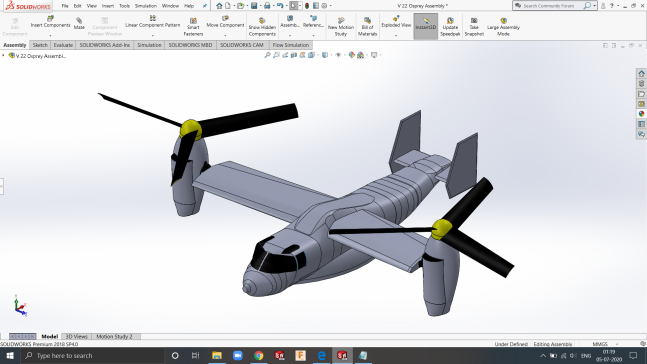Open dropdown under Exploded View
The width and height of the screenshot is (647, 364).
396,35
